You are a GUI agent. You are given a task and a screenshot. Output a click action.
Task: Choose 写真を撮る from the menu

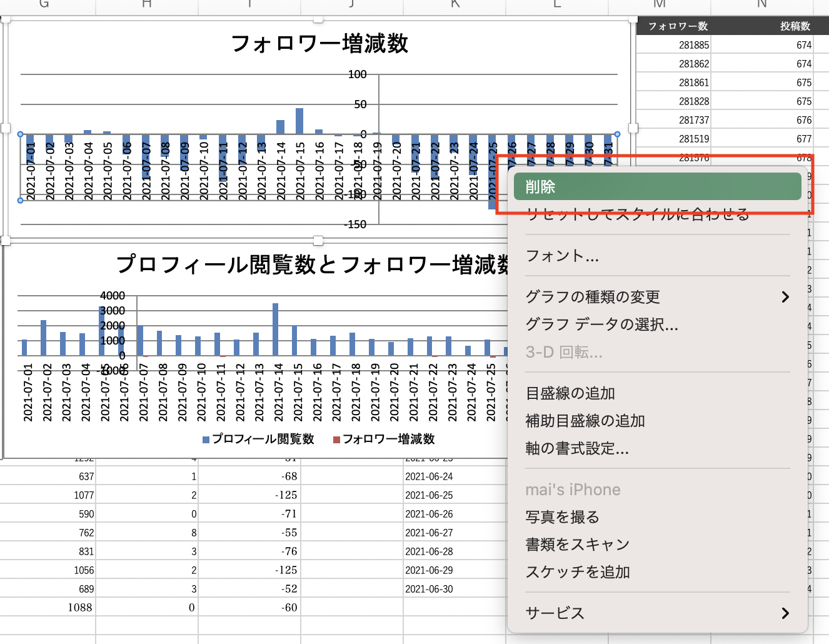click(x=562, y=517)
